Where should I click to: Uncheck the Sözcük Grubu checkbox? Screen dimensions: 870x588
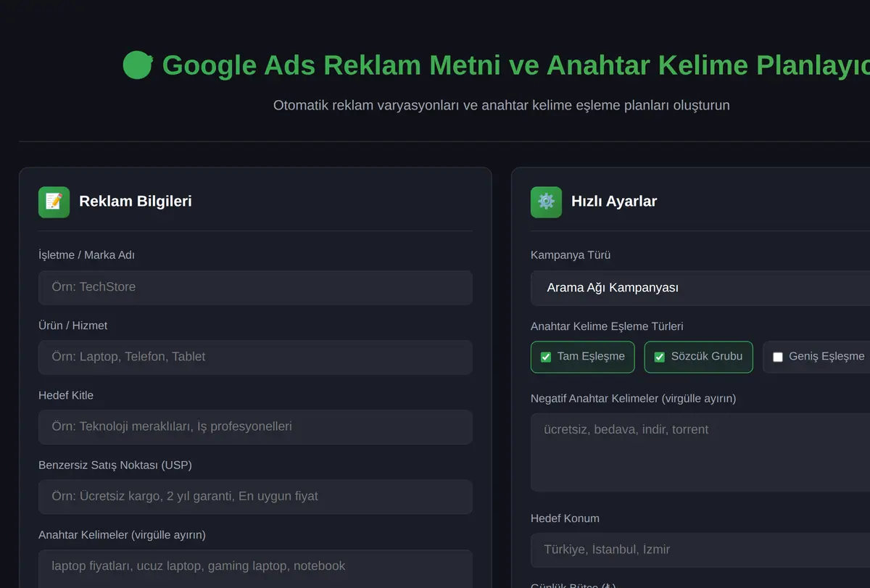(x=660, y=357)
